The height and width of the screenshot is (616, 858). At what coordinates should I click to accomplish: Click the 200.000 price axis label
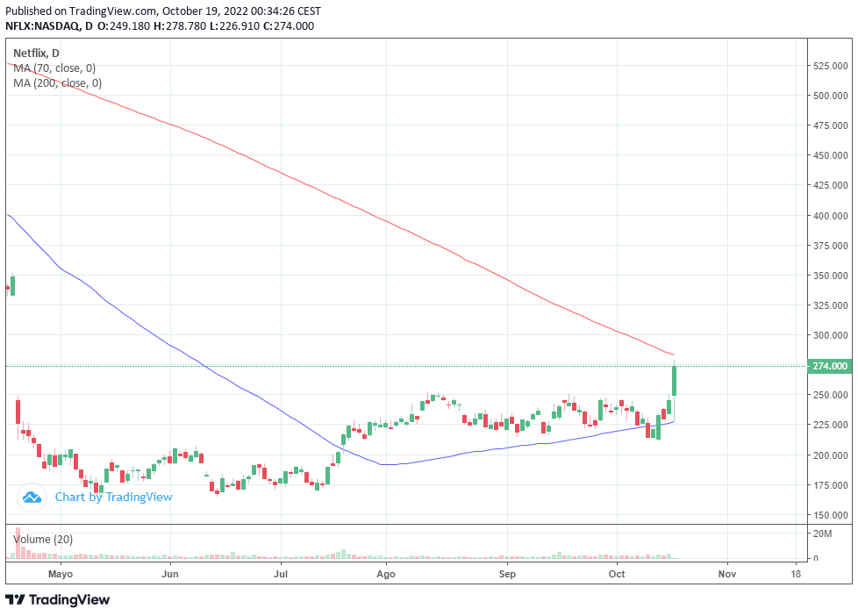pos(830,455)
